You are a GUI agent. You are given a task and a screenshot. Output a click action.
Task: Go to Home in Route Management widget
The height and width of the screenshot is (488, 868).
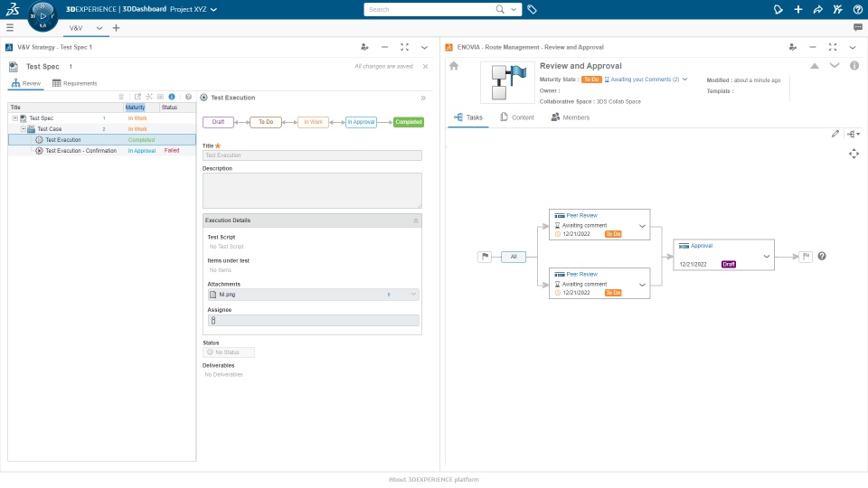[x=454, y=66]
